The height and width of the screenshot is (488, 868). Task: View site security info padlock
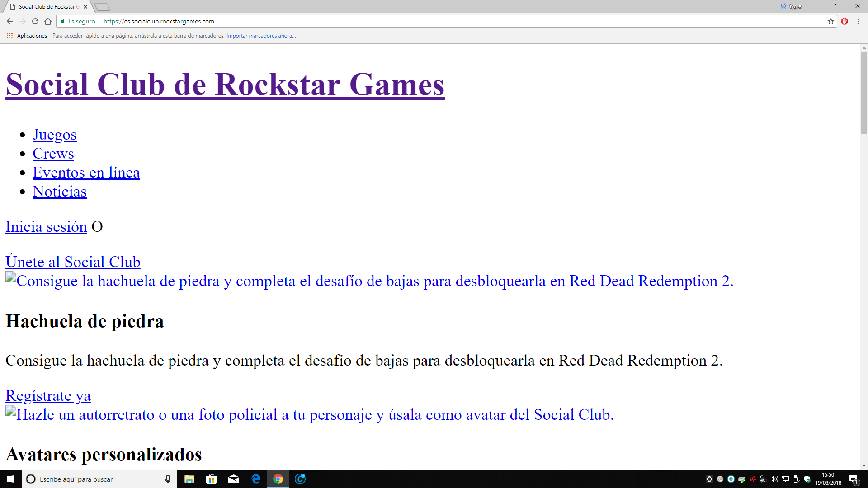point(62,21)
